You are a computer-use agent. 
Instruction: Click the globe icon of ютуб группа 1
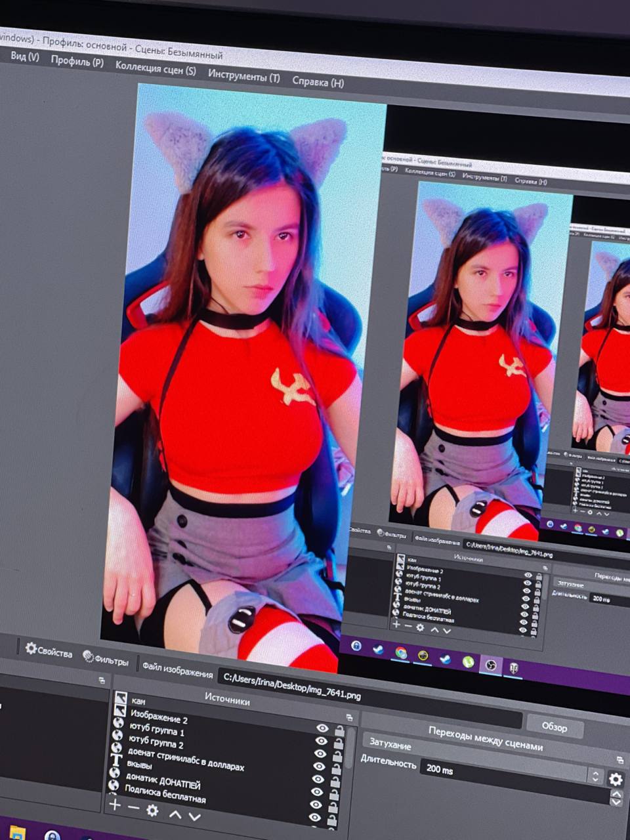pyautogui.click(x=118, y=723)
